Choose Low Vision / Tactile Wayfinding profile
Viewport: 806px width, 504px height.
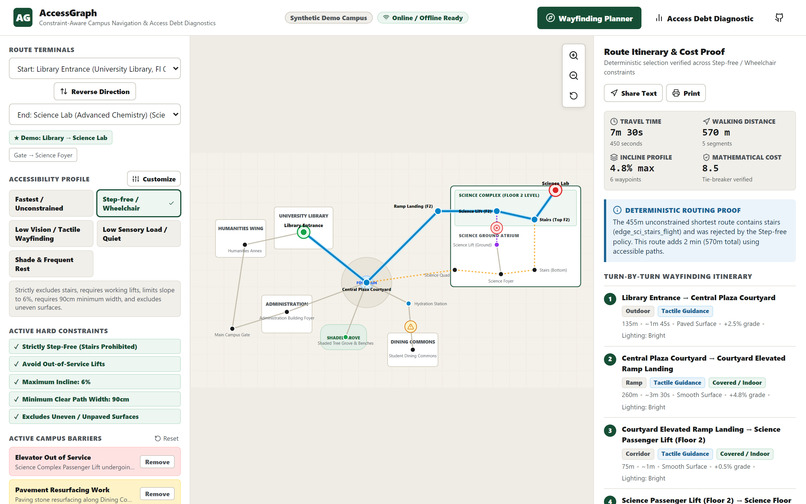click(51, 234)
